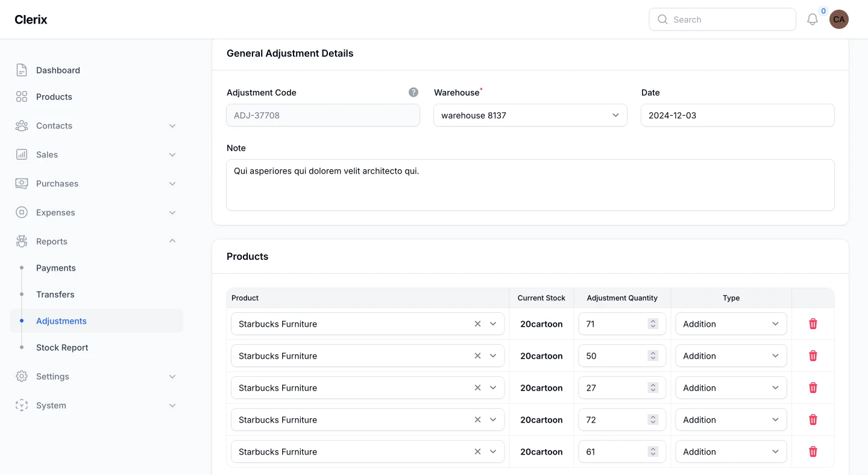This screenshot has width=868, height=475.
Task: Expand the Purchases menu chevron
Action: (172, 183)
